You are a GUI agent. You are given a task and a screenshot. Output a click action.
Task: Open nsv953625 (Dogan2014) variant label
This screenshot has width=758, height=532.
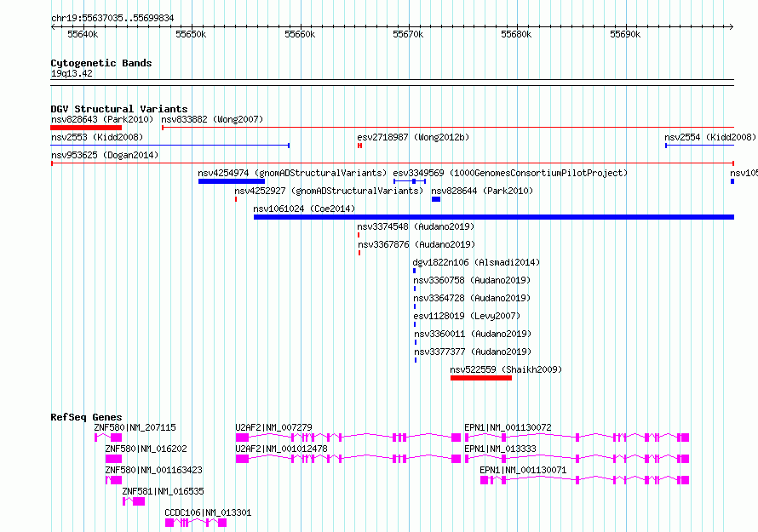[105, 155]
